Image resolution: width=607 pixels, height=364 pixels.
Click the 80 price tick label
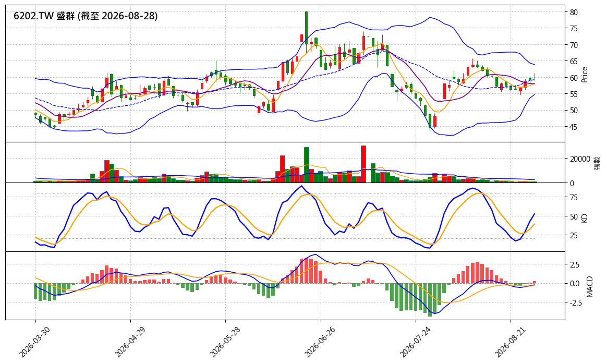coord(574,13)
